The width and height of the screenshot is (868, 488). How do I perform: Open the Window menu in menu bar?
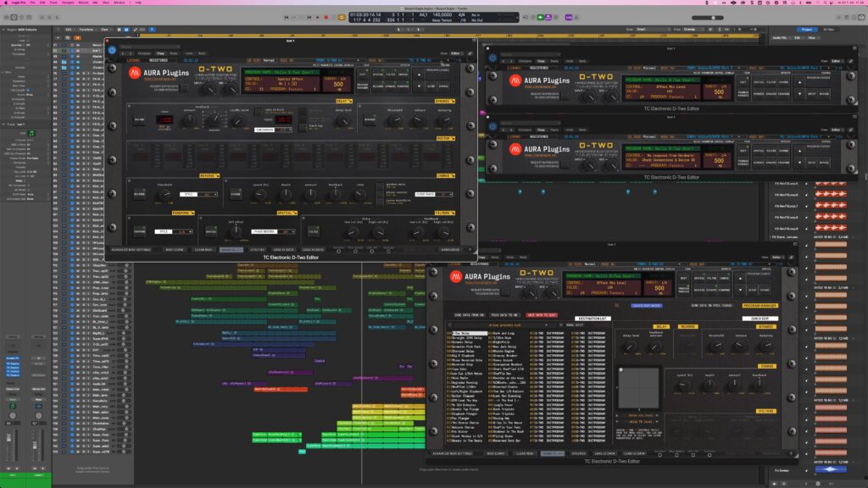coord(119,3)
